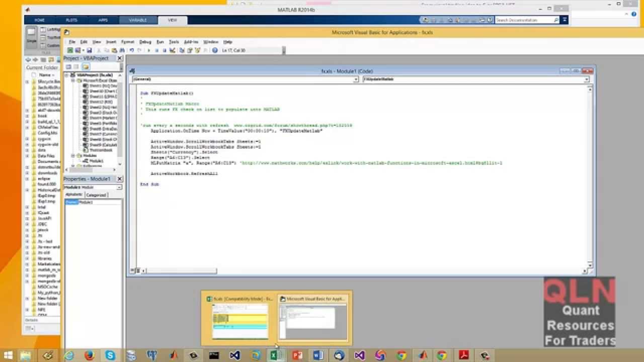
Task: Click the Project Explorer toolbar icon
Action: (182, 50)
